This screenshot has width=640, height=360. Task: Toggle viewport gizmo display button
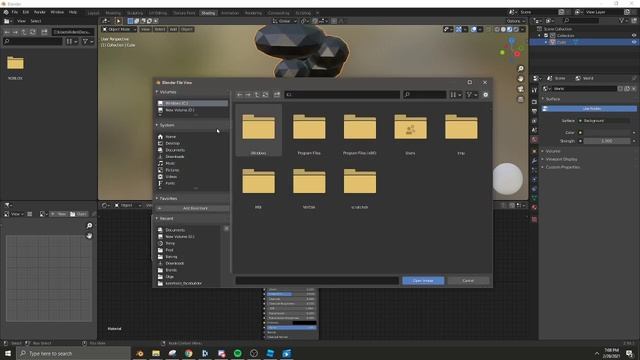459,29
